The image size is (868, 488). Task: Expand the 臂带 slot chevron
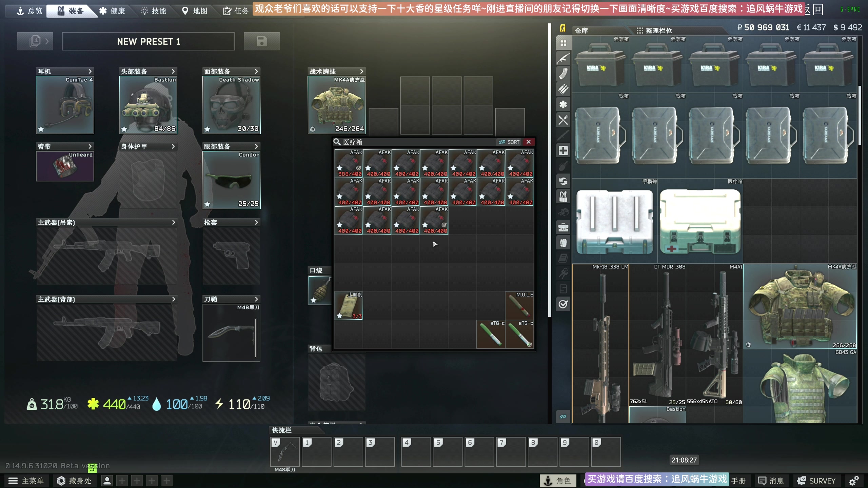click(90, 146)
